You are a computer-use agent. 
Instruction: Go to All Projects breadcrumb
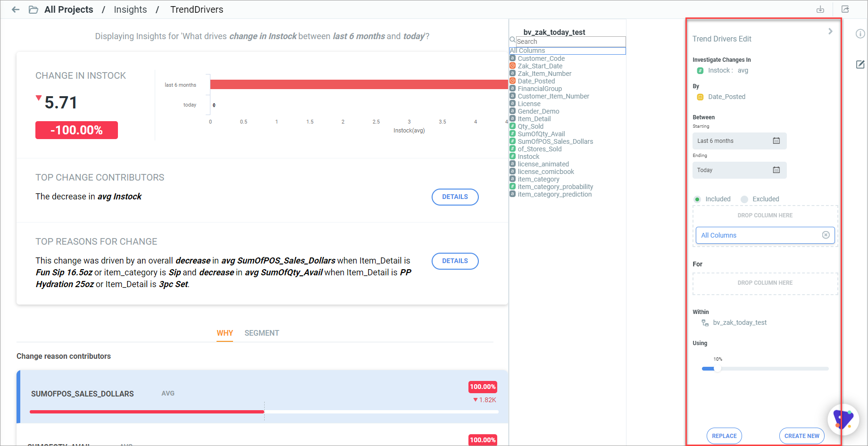click(x=69, y=9)
